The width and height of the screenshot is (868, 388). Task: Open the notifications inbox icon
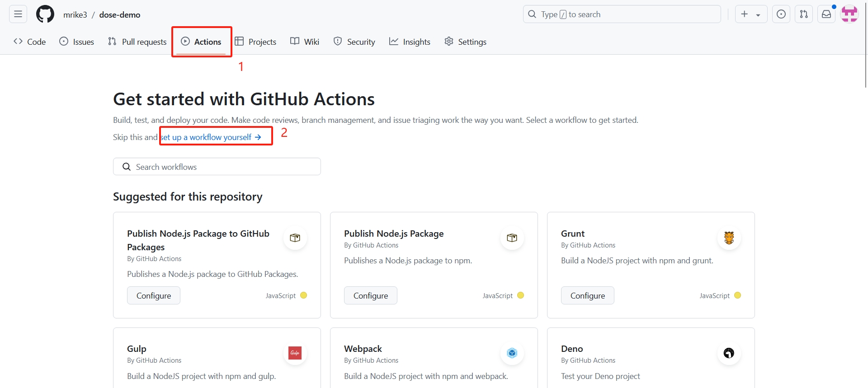tap(826, 14)
